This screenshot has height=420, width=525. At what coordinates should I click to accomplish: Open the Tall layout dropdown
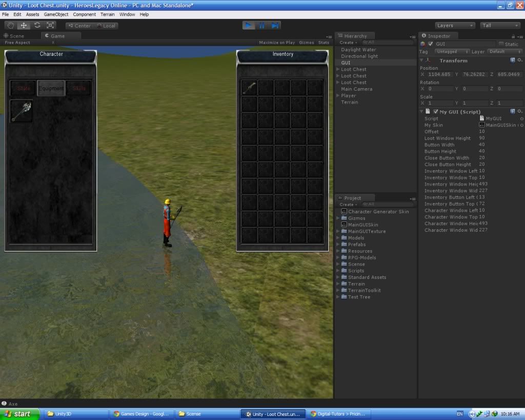tap(499, 26)
